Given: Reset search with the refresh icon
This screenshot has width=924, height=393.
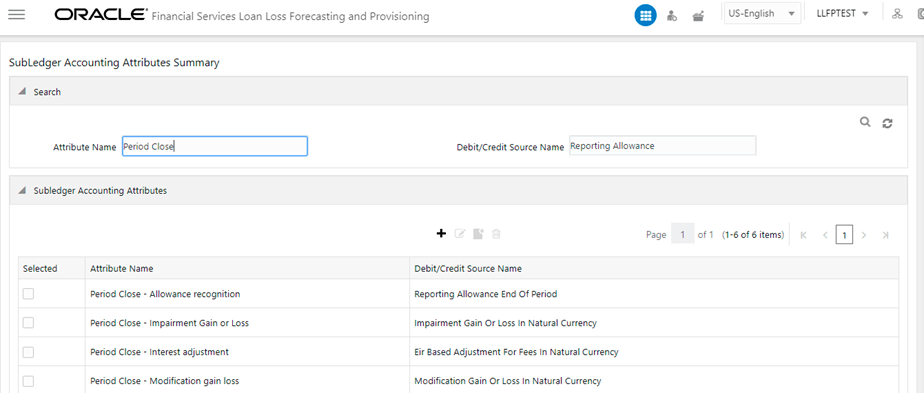Looking at the screenshot, I should coord(887,123).
